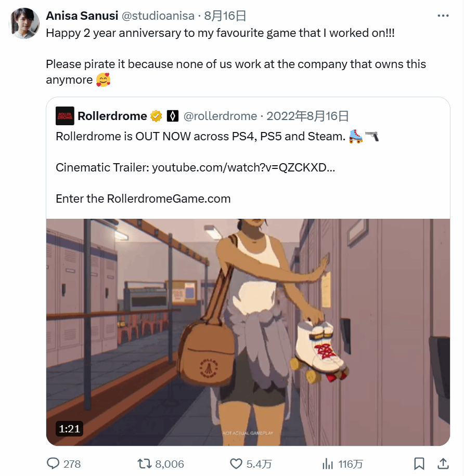Open the reply comment icon
Viewport: 464px width, 476px height.
point(53,464)
